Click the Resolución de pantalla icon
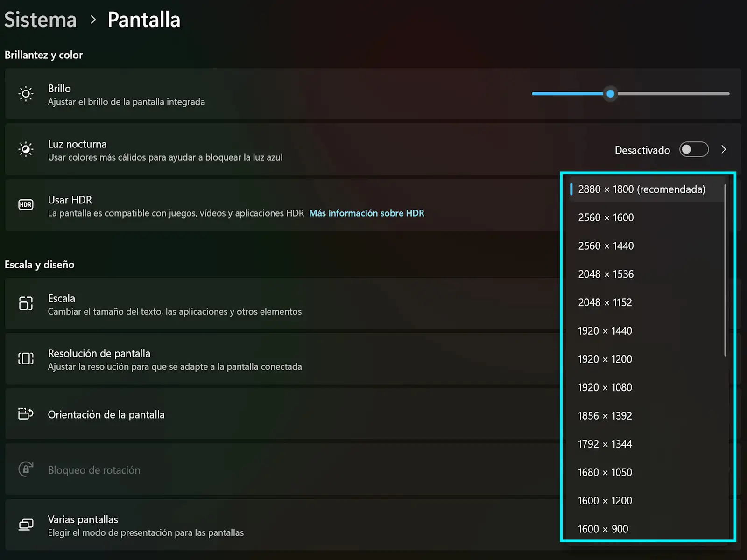Viewport: 747px width, 560px height. (x=26, y=358)
